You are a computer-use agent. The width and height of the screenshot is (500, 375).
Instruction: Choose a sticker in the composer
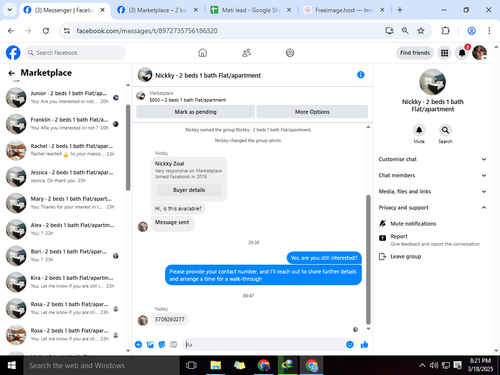point(162,344)
